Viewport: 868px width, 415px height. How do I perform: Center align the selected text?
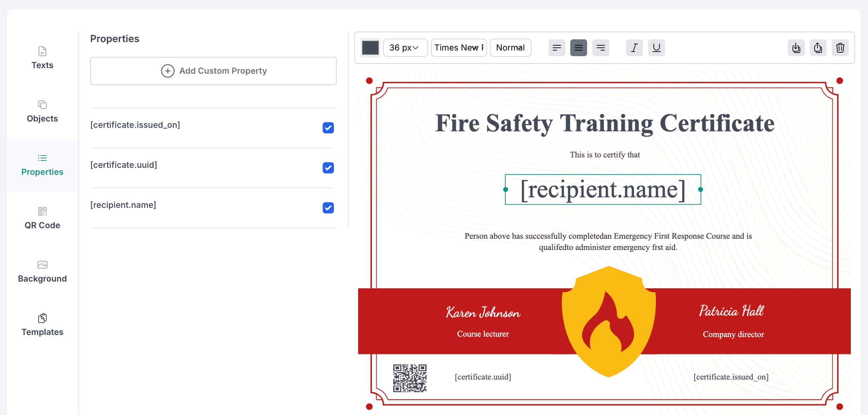578,48
